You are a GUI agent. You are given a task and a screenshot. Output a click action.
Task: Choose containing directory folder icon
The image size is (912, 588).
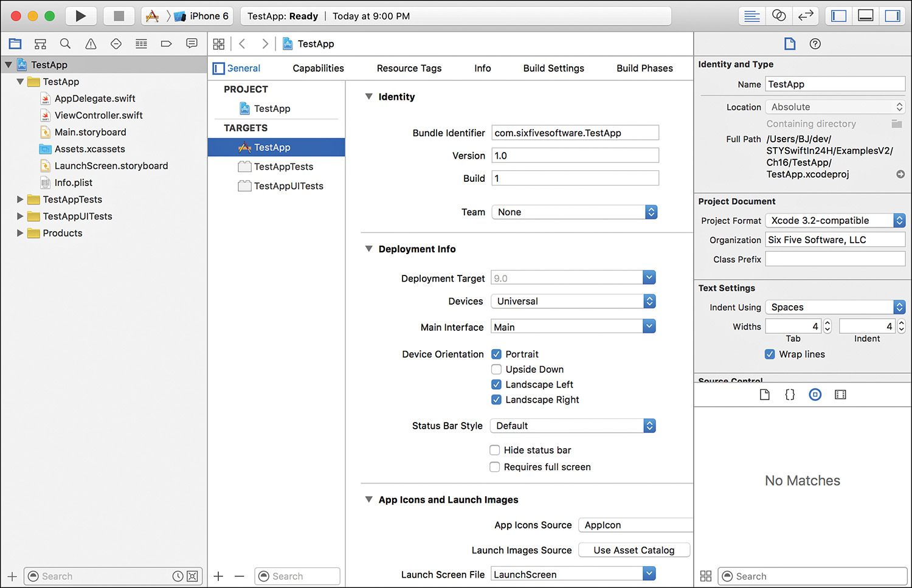(x=897, y=123)
